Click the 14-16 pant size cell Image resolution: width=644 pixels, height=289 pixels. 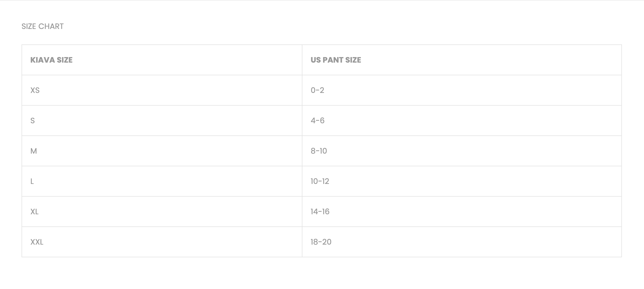(x=320, y=212)
